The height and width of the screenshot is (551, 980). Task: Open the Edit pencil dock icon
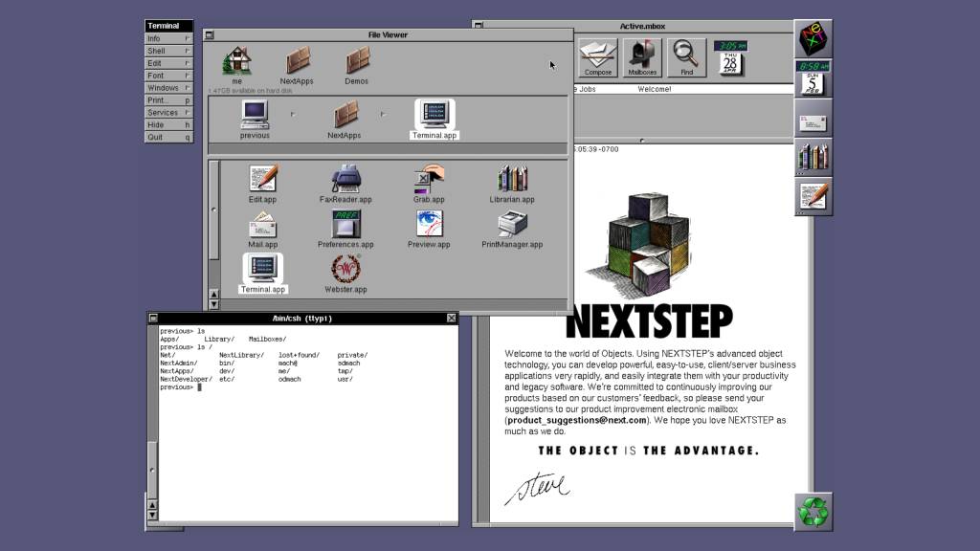coord(813,197)
